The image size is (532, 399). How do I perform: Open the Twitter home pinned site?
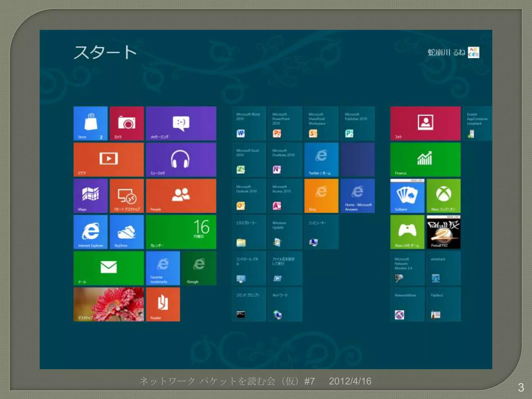[321, 159]
